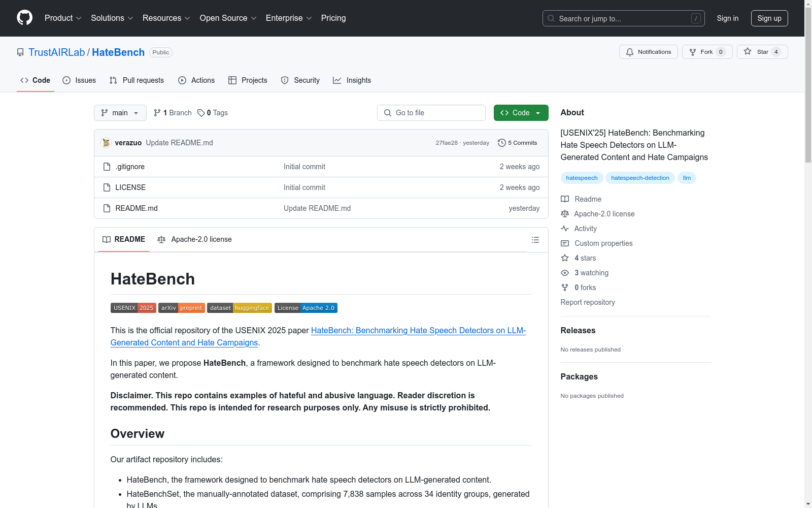Viewport: 812px width, 508px height.
Task: Open the 27fae28 commit hash link
Action: coord(447,143)
